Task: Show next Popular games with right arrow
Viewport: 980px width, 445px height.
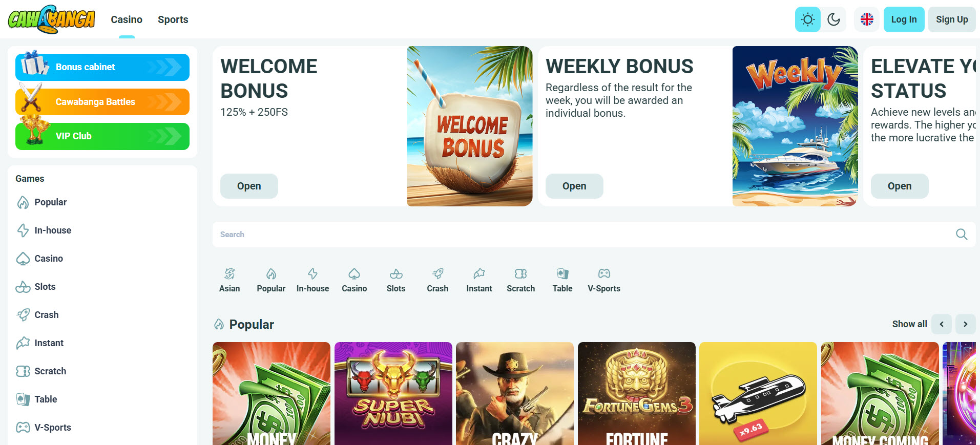Action: coord(966,324)
